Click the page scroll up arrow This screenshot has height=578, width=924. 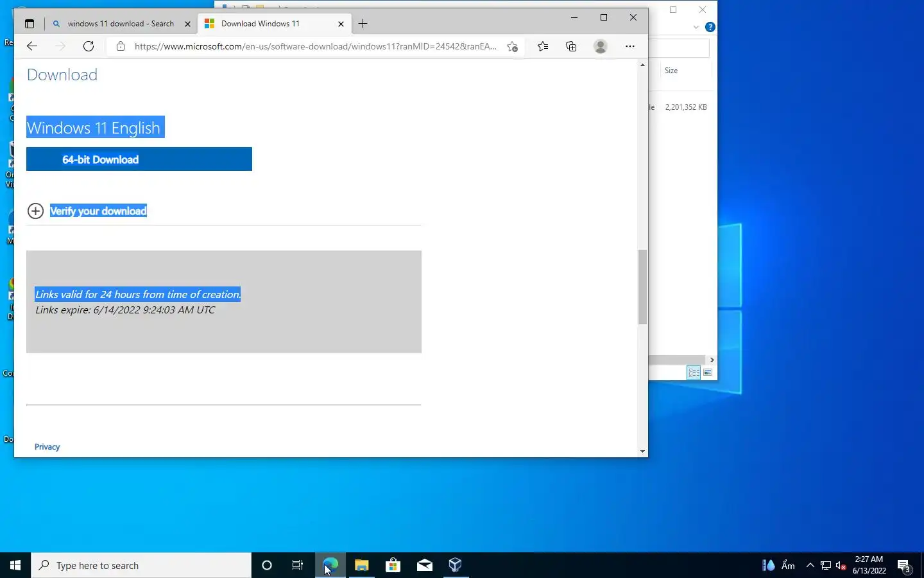pyautogui.click(x=642, y=65)
